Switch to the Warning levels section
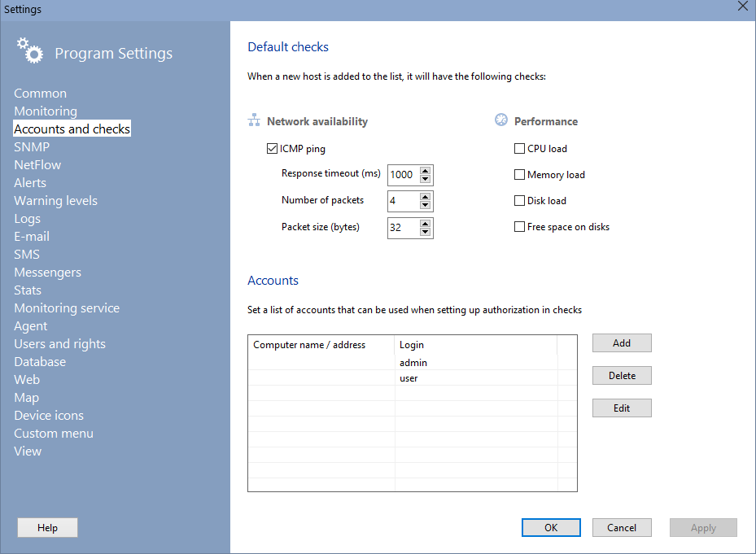 tap(55, 201)
